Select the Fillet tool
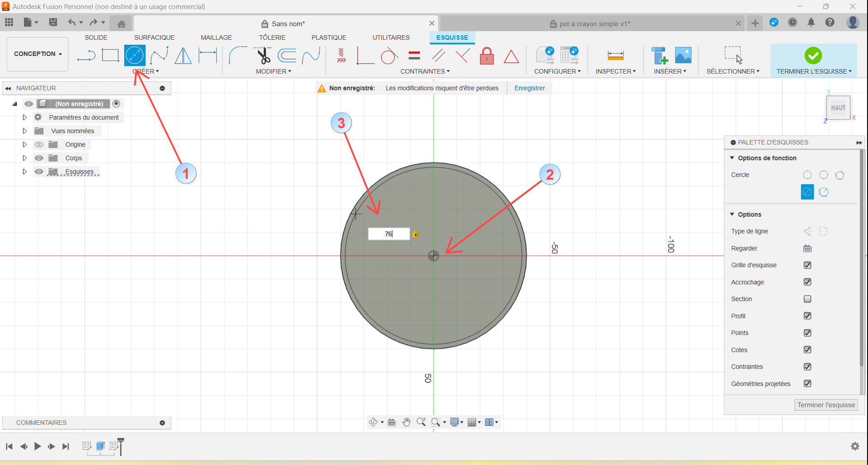Viewport: 868px width, 465px height. 238,56
